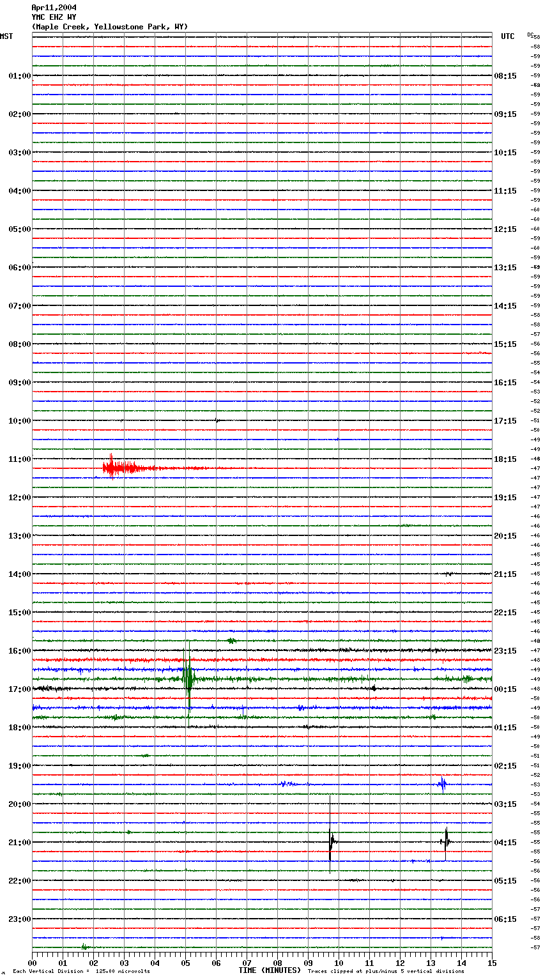Click the 'DC' column header
Viewport: 543px width, 980px height.
(530, 34)
